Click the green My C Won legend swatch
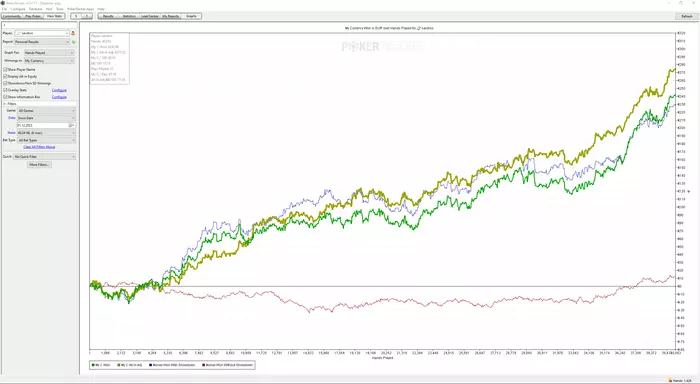This screenshot has height=384, width=700. click(x=93, y=365)
